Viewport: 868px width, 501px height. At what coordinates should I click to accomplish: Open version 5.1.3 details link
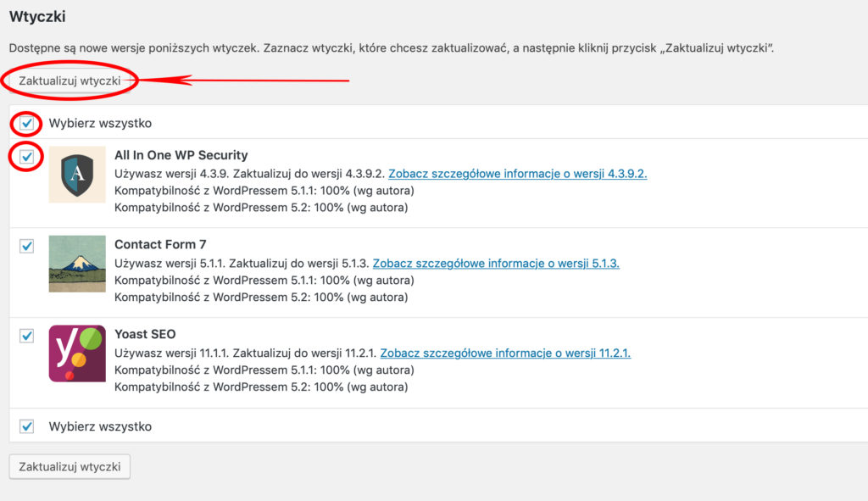point(496,264)
